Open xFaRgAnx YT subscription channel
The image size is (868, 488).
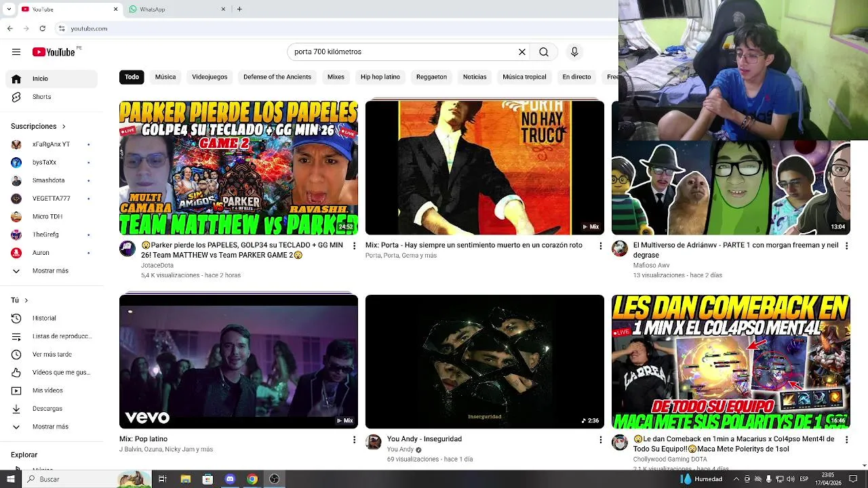(52, 144)
